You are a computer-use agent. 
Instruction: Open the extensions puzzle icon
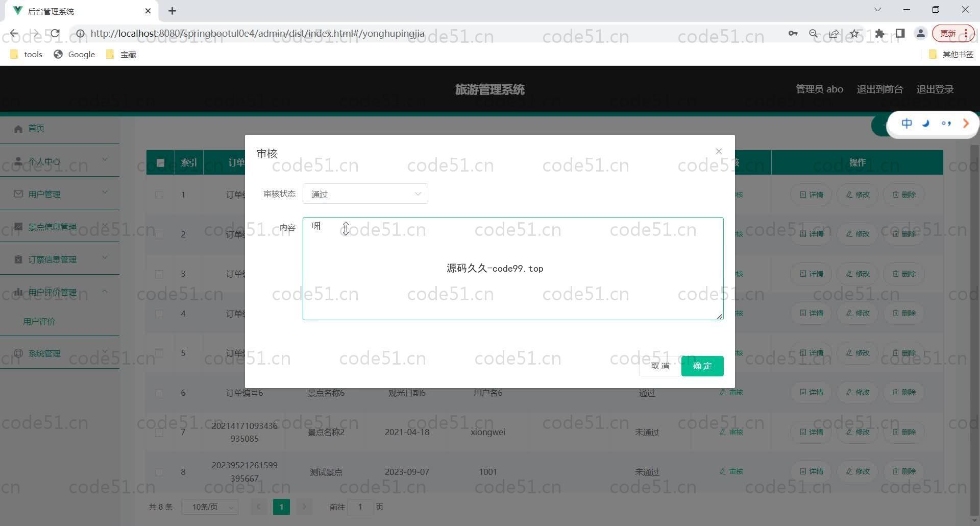coord(879,34)
